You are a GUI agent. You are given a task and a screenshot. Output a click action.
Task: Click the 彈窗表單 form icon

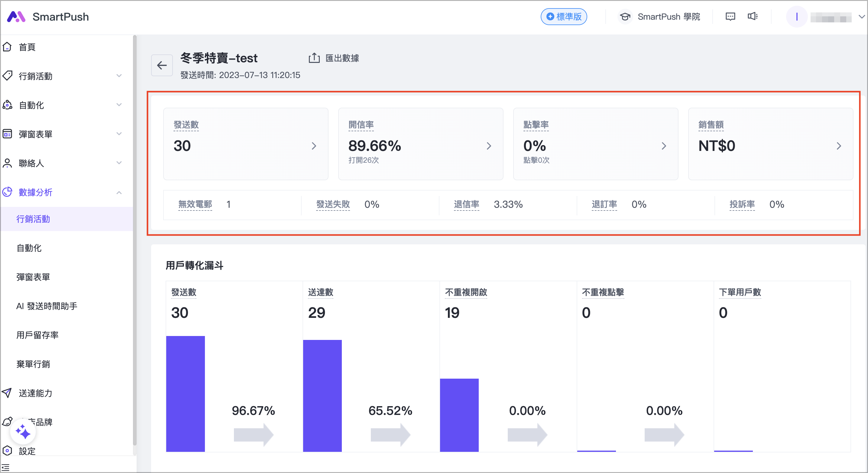tap(7, 134)
